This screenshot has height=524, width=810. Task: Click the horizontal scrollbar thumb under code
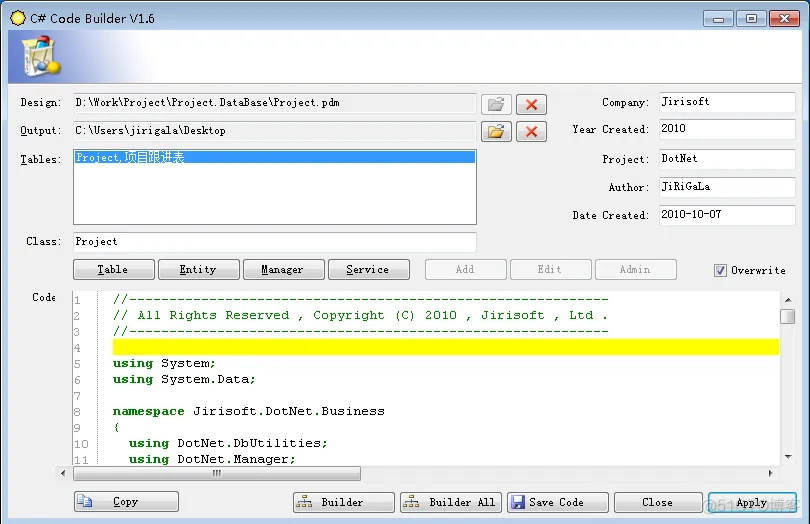coord(217,473)
